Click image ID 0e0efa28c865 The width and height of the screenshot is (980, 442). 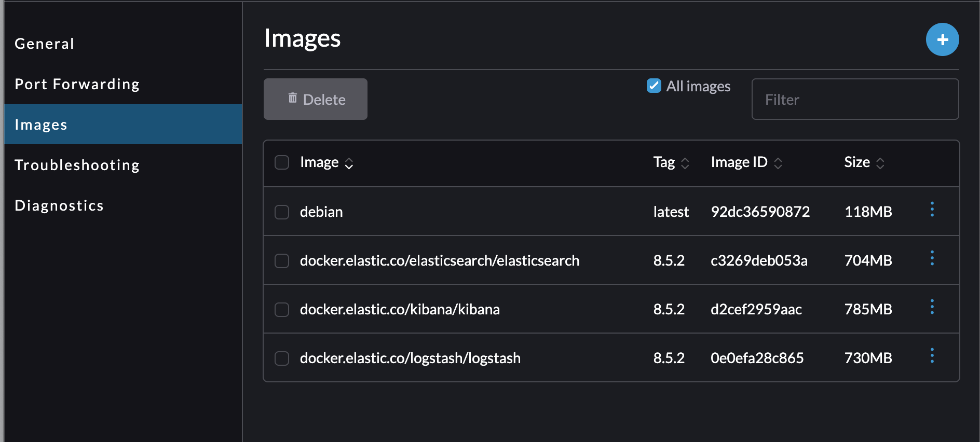(x=757, y=358)
